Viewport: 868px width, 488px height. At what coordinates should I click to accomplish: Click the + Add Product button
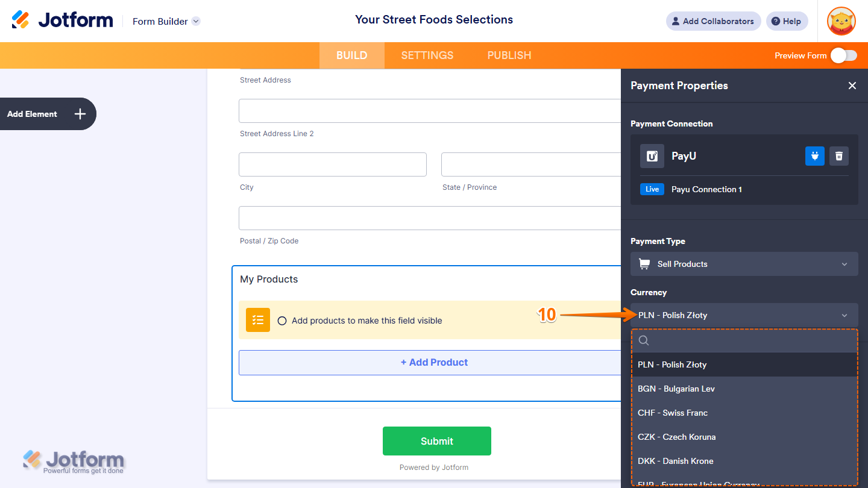click(434, 363)
